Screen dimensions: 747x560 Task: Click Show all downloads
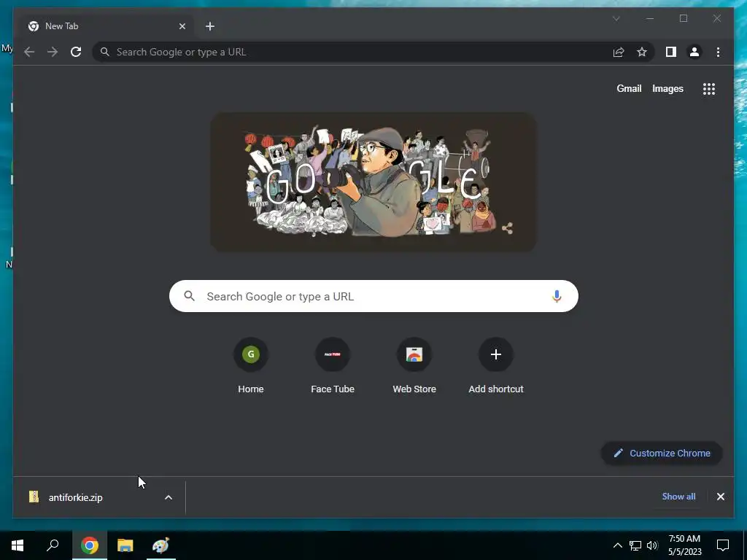[x=678, y=496]
